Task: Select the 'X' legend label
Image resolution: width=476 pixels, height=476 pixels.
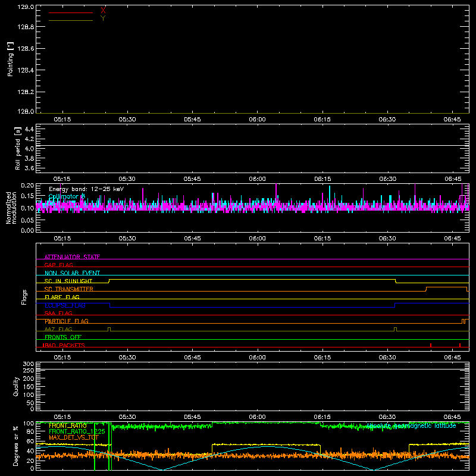Action: [x=103, y=11]
